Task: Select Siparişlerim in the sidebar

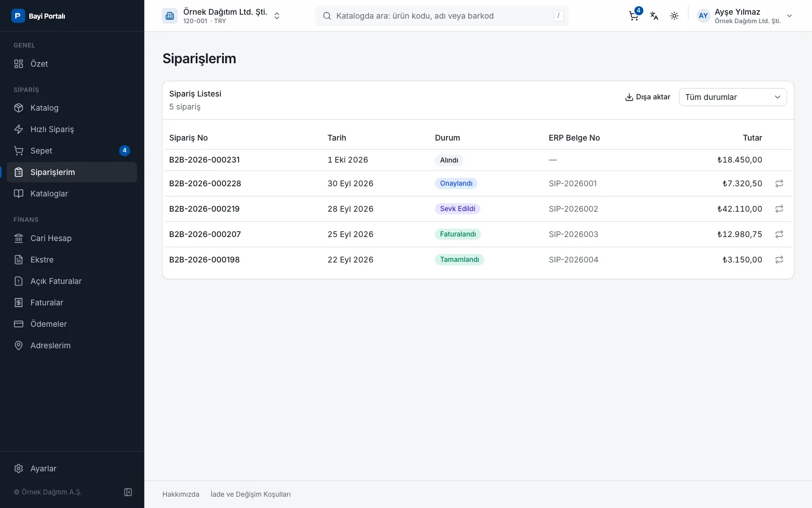Action: pyautogui.click(x=72, y=172)
